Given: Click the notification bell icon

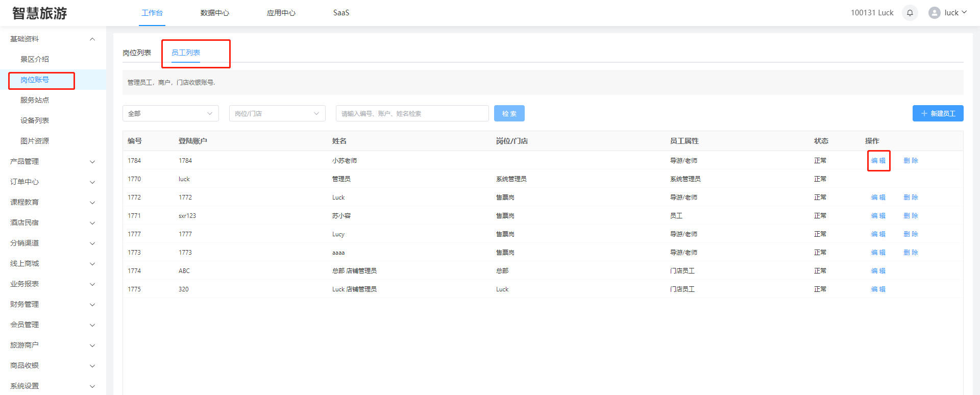Looking at the screenshot, I should coord(910,13).
